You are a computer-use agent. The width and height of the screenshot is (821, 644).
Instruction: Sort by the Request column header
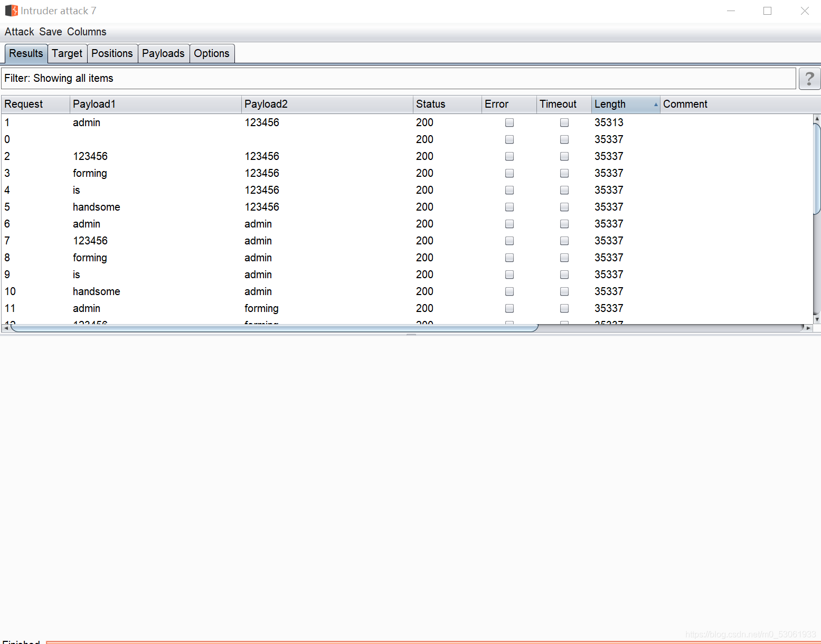35,104
